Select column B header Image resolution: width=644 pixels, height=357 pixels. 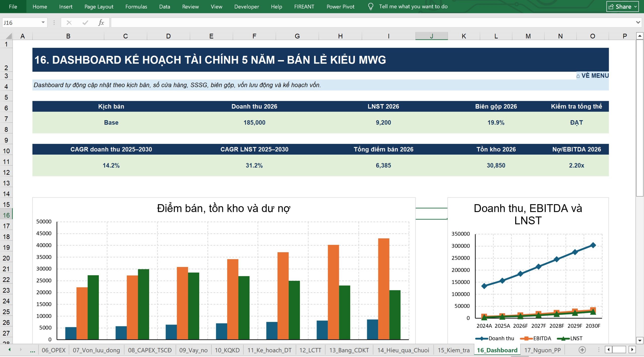click(68, 36)
